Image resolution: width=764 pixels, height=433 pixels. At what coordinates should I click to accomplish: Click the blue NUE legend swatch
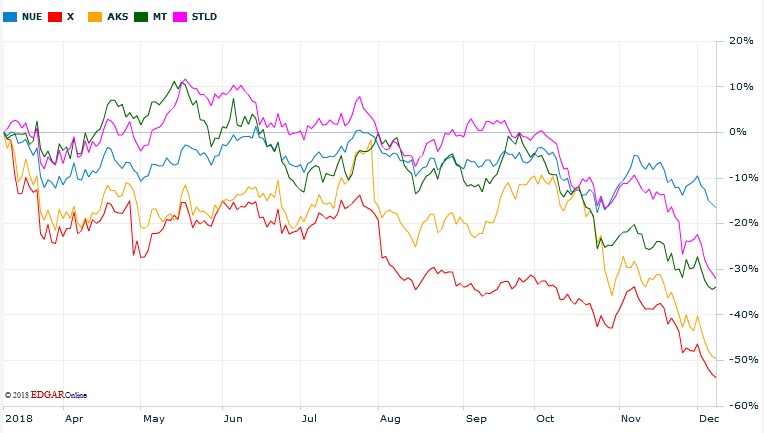click(10, 17)
